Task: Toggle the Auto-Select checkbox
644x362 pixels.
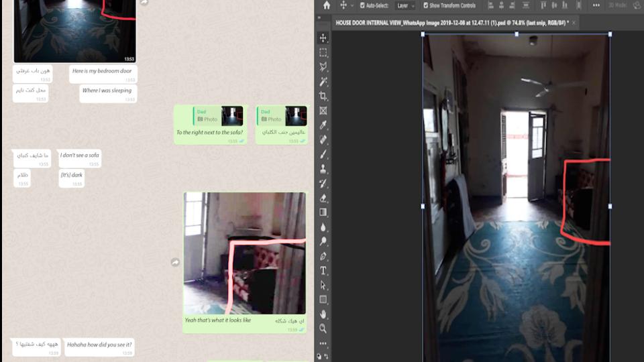Action: pos(363,5)
